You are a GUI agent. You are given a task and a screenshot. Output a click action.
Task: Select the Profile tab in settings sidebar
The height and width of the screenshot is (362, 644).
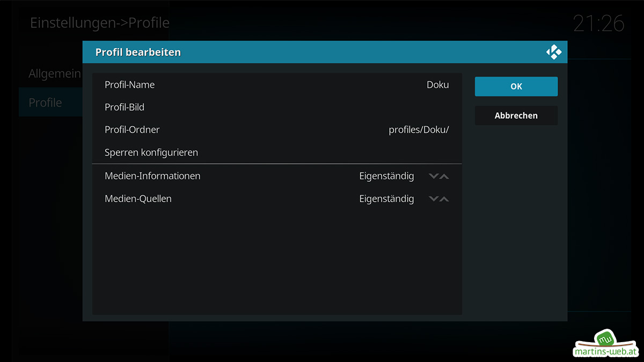pyautogui.click(x=50, y=102)
